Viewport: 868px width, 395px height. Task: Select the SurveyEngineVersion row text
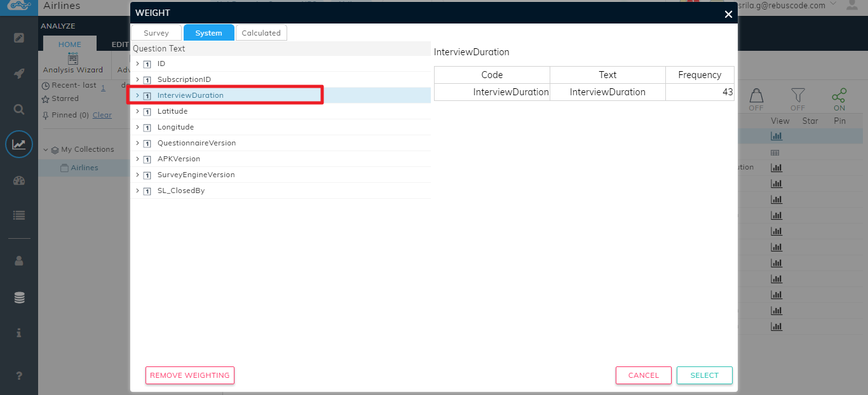point(196,175)
